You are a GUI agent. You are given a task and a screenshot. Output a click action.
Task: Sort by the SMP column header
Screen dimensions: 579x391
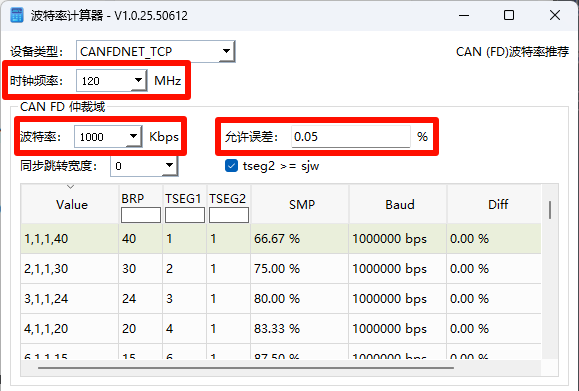[x=301, y=204]
